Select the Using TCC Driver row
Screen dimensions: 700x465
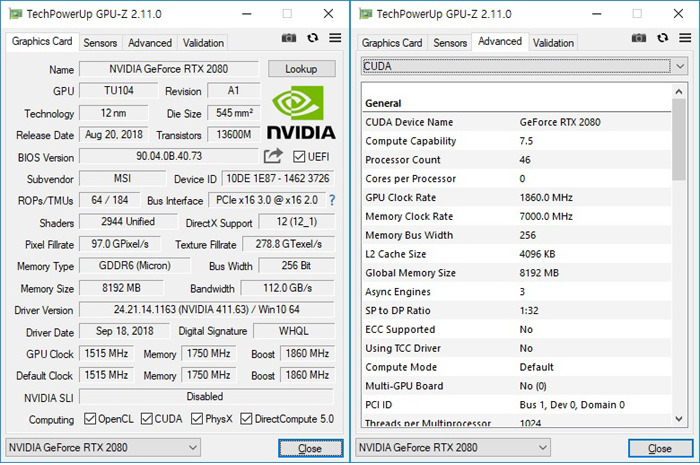[x=516, y=348]
